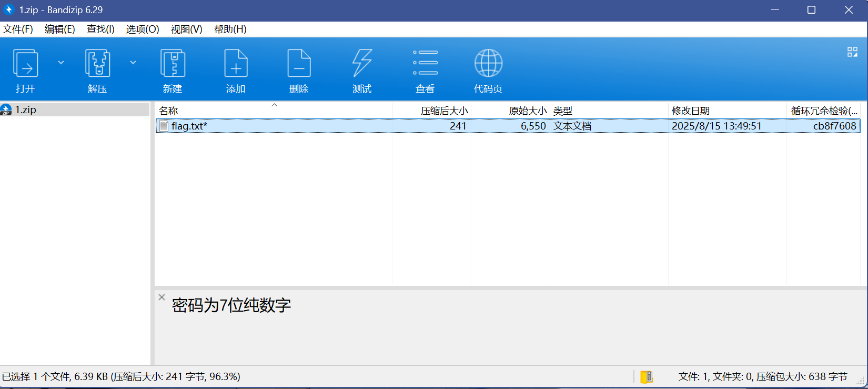
Task: Click the View (查看) list icon
Action: pyautogui.click(x=425, y=64)
